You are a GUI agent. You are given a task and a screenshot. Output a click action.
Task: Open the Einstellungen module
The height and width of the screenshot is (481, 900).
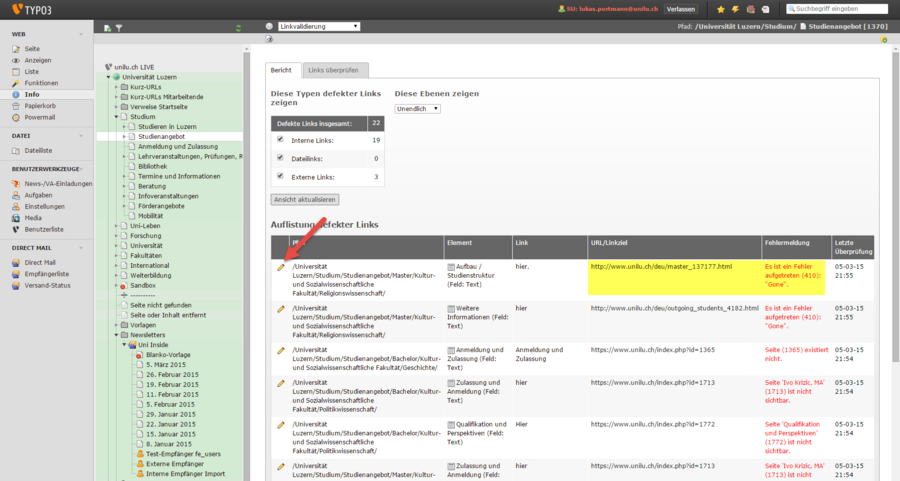(x=44, y=207)
